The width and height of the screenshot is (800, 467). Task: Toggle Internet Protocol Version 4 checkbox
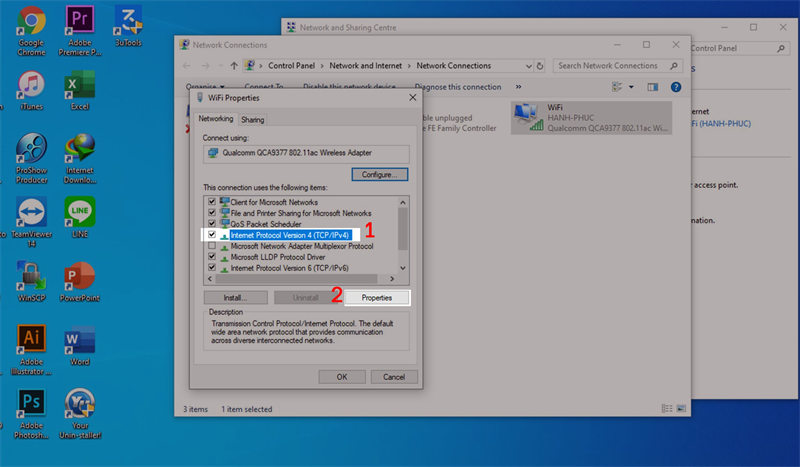212,235
